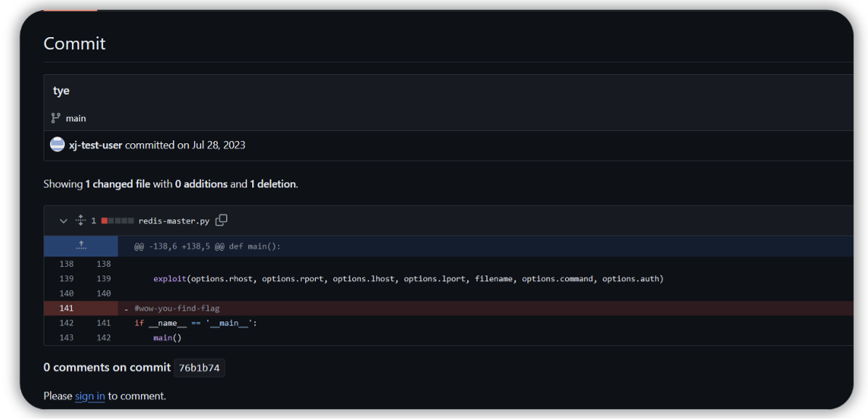The image size is (868, 420).
Task: Select old line number 143
Action: click(x=66, y=337)
